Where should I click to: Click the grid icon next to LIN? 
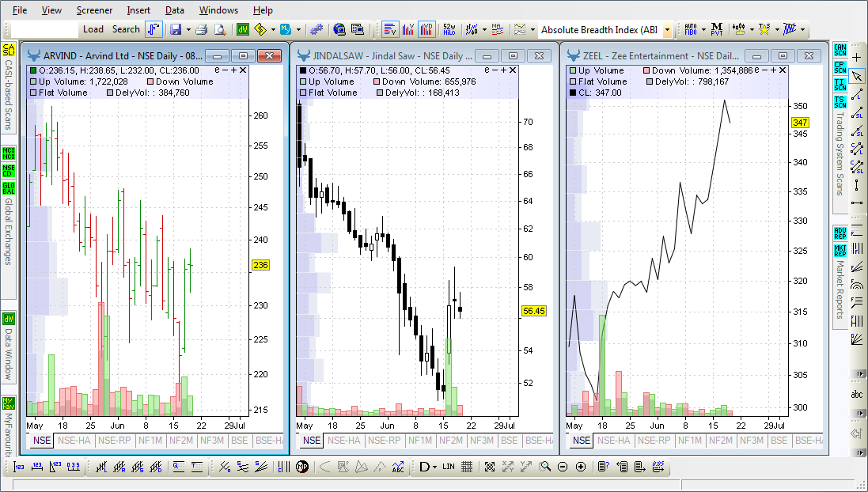(x=467, y=467)
